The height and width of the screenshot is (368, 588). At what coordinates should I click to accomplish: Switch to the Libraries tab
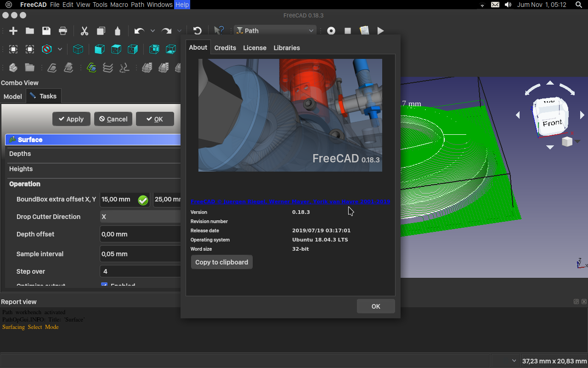[287, 48]
